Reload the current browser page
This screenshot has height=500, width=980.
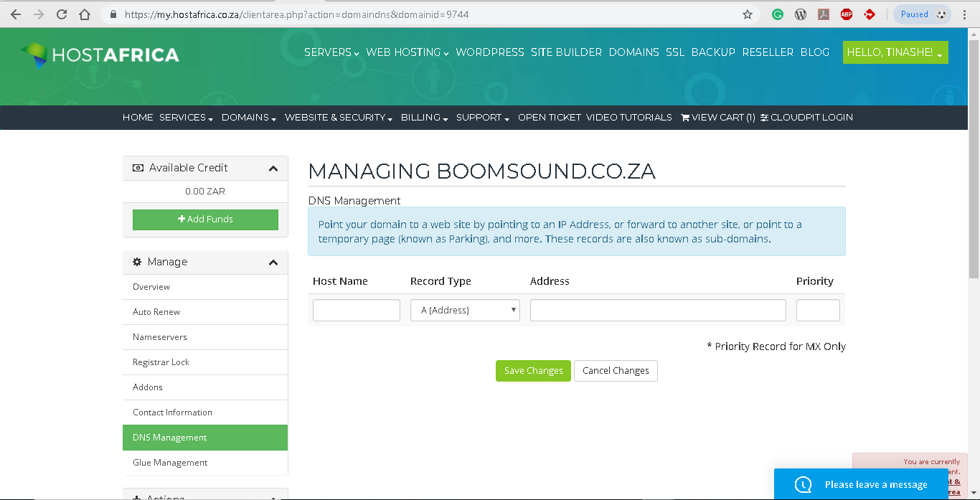click(x=62, y=14)
